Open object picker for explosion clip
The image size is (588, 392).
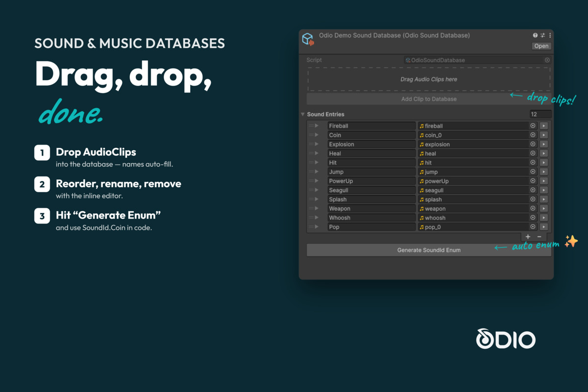tap(533, 145)
